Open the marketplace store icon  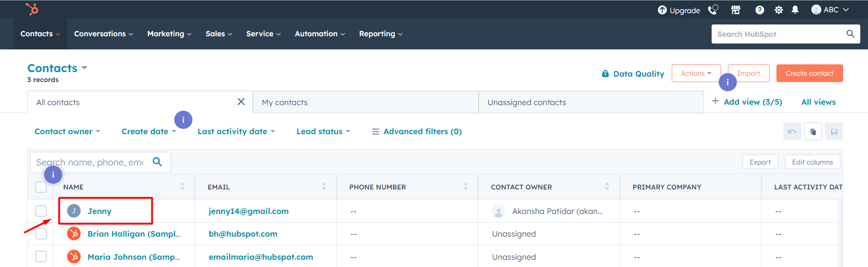tap(736, 10)
